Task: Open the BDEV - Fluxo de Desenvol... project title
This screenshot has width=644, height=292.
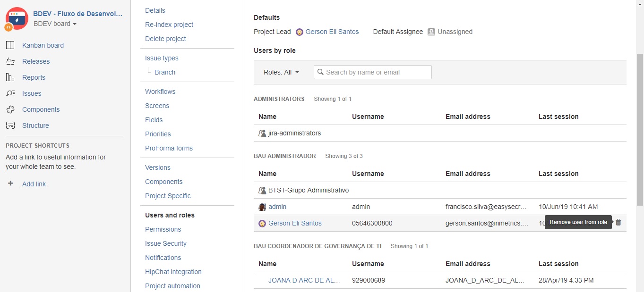Action: coord(78,14)
